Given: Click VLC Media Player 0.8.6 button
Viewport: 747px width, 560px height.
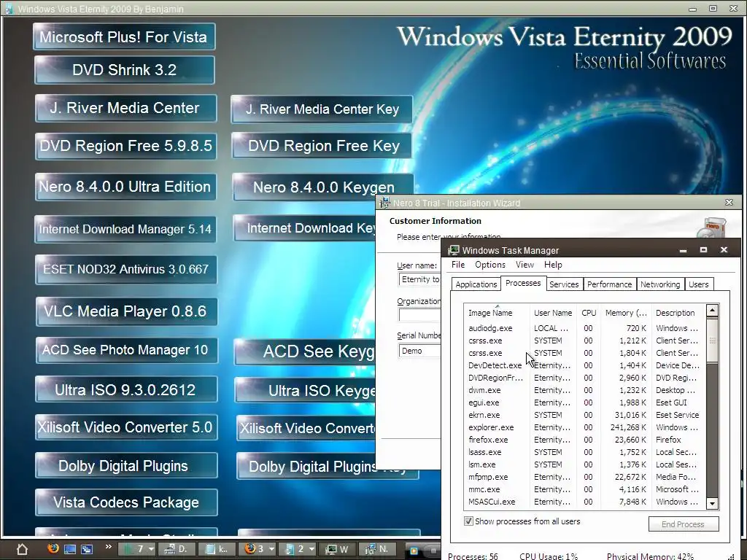Looking at the screenshot, I should coord(126,311).
